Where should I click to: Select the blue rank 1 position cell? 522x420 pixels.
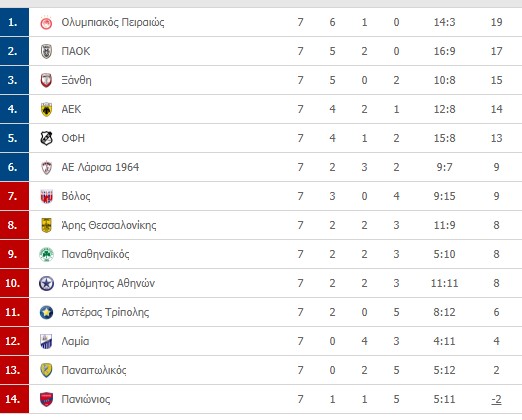[x=14, y=22]
